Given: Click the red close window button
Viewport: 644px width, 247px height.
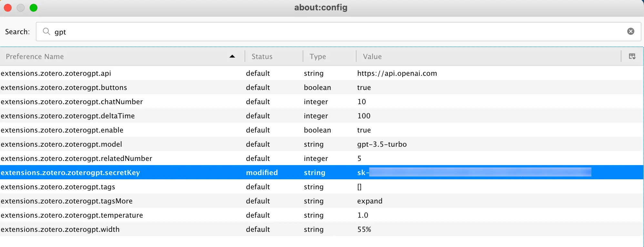Looking at the screenshot, I should pos(8,8).
